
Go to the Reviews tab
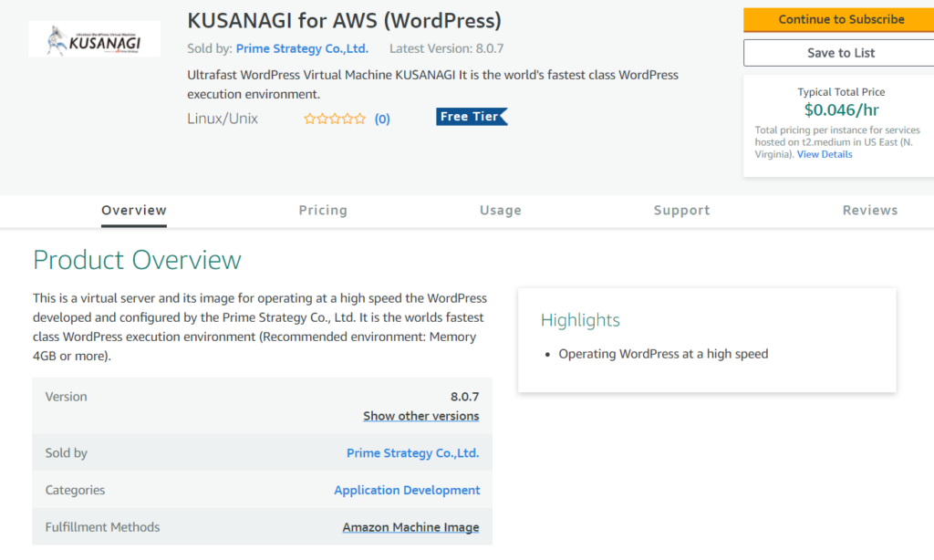click(x=869, y=211)
